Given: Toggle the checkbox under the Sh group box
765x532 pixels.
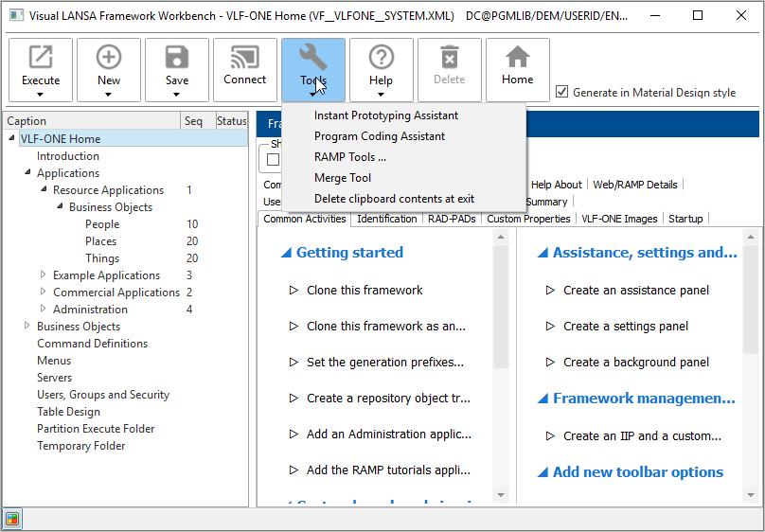Looking at the screenshot, I should [x=274, y=160].
